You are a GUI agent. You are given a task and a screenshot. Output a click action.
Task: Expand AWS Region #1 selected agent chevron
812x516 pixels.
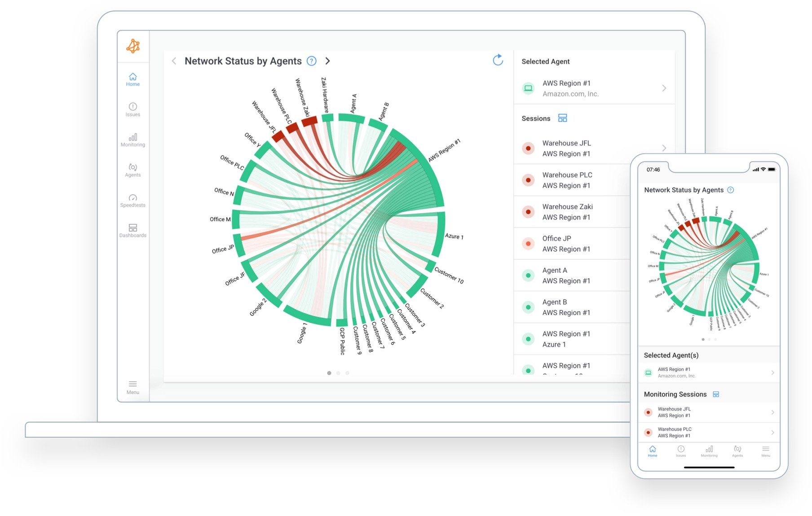pyautogui.click(x=664, y=88)
